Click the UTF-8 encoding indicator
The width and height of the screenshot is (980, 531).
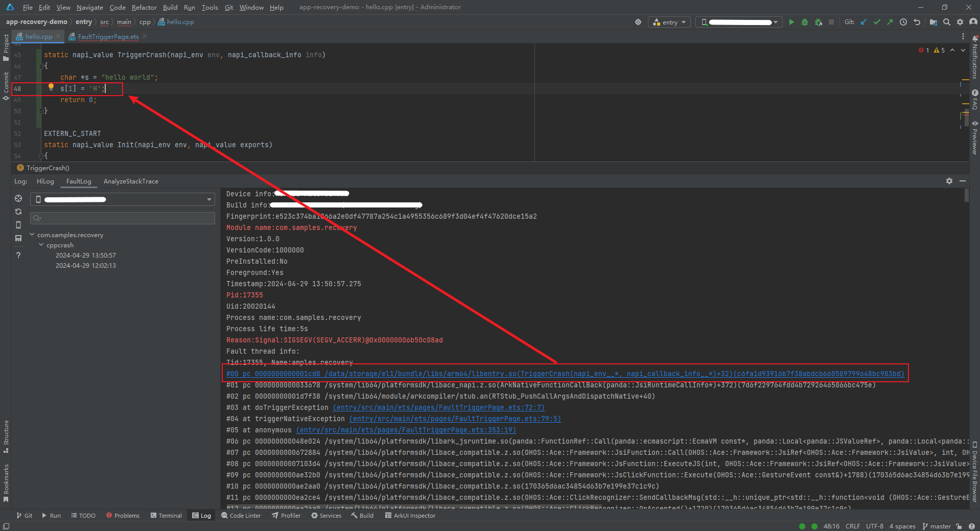(x=874, y=526)
